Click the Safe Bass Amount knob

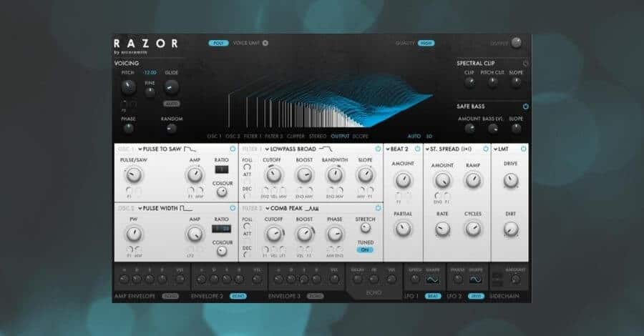[x=469, y=129]
